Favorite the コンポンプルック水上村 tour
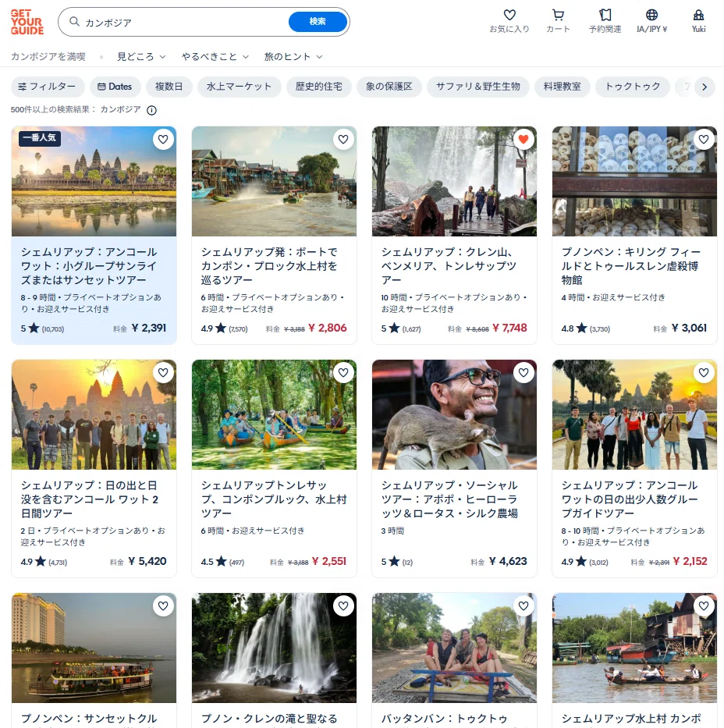 [x=343, y=372]
